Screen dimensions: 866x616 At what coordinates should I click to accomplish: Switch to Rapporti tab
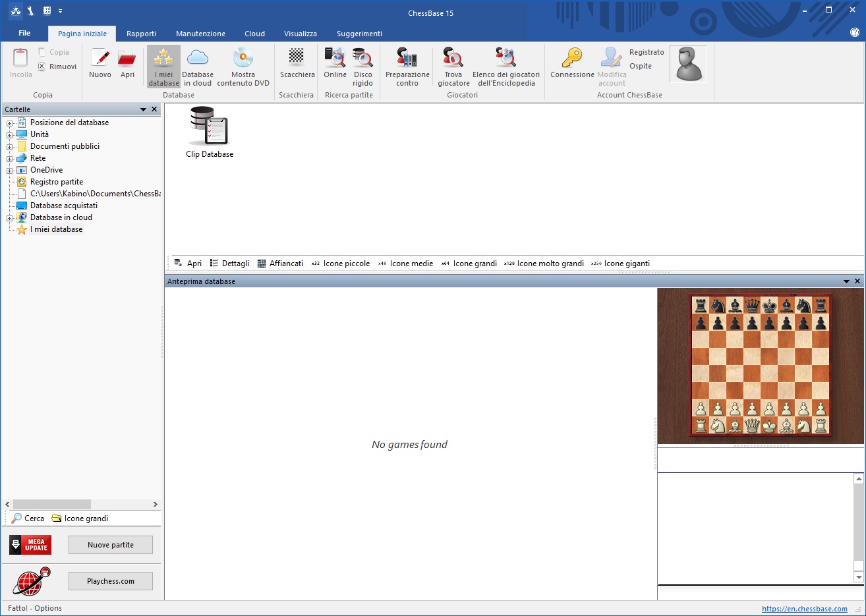click(x=141, y=34)
